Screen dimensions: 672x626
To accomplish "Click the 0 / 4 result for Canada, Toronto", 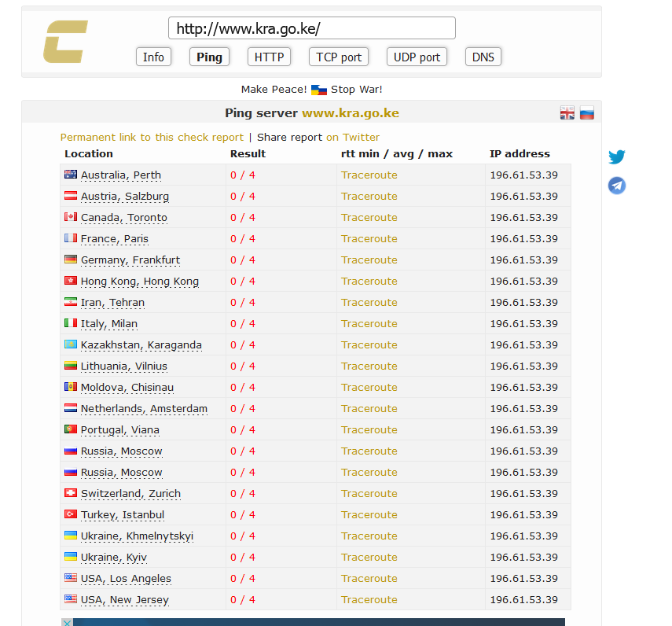I will (243, 217).
